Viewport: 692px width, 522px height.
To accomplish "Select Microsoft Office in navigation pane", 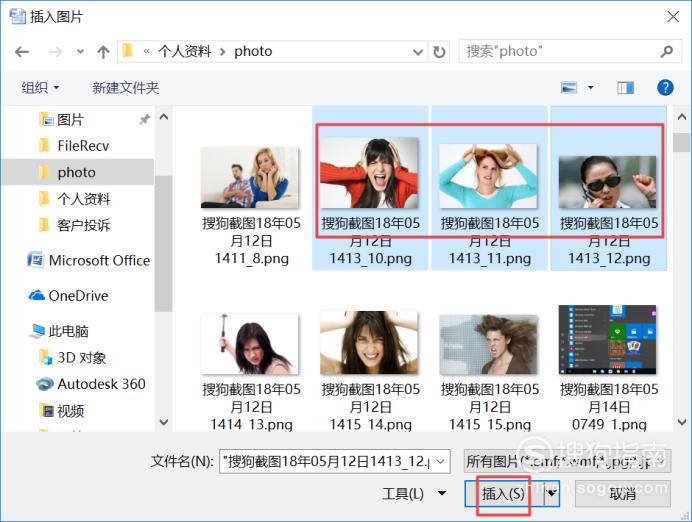I will tap(99, 260).
